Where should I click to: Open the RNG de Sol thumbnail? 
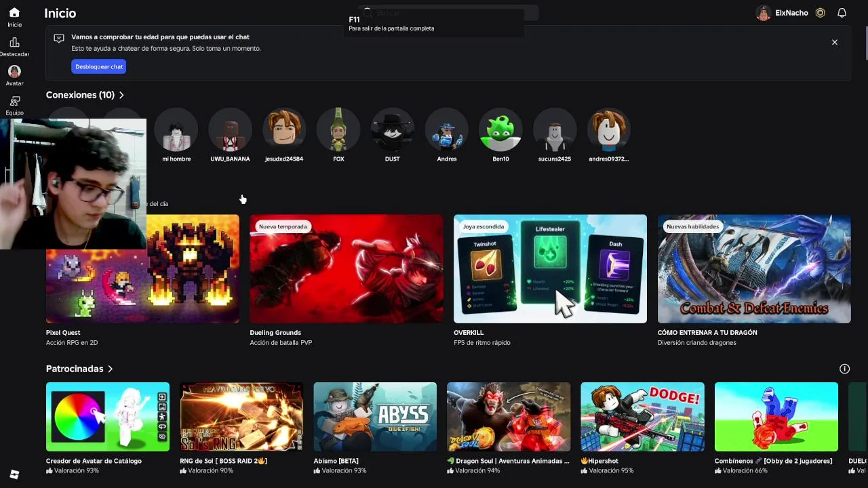click(241, 417)
